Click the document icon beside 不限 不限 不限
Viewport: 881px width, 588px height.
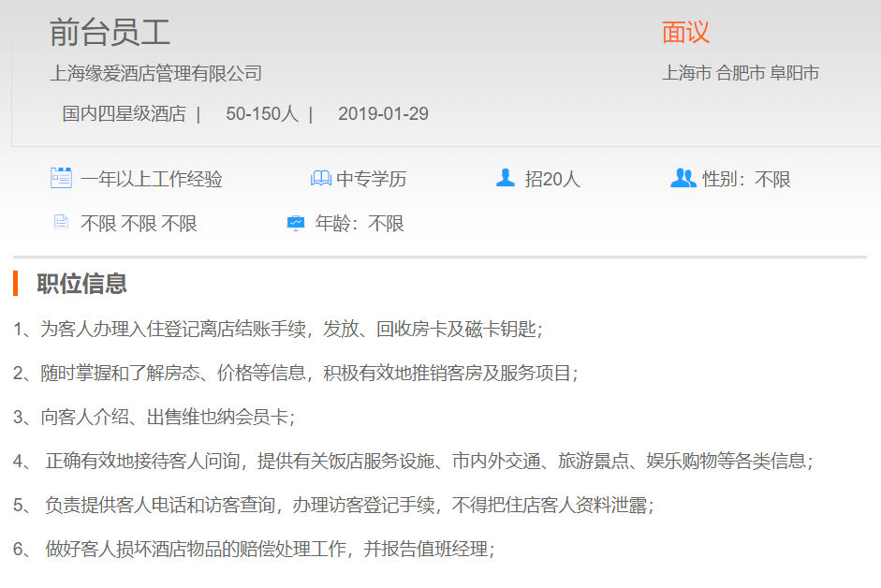[61, 223]
